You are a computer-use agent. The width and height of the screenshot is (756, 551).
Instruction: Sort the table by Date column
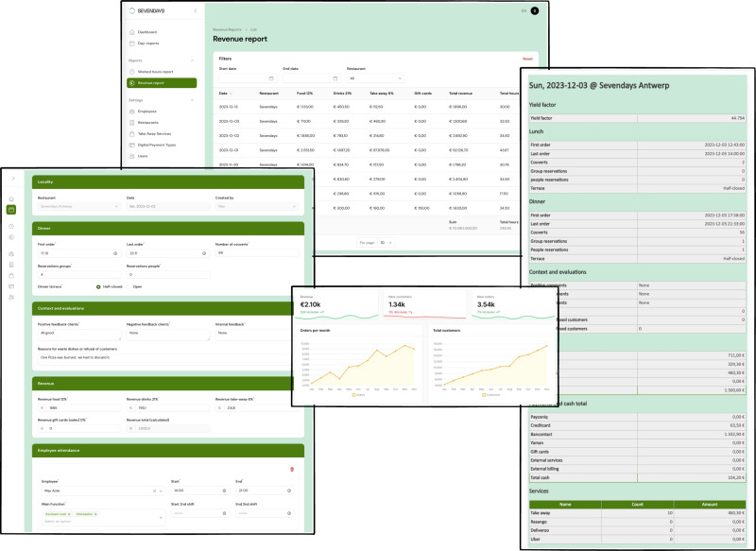225,94
